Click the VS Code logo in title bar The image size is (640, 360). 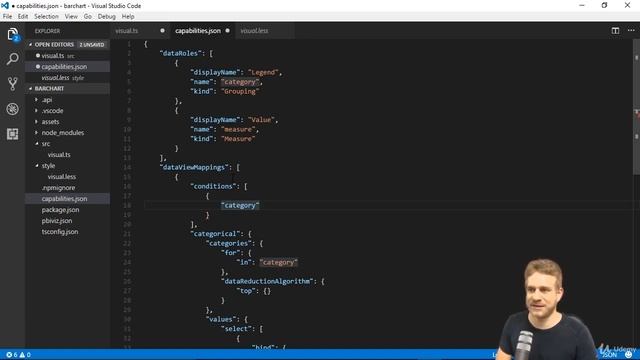[5, 5]
